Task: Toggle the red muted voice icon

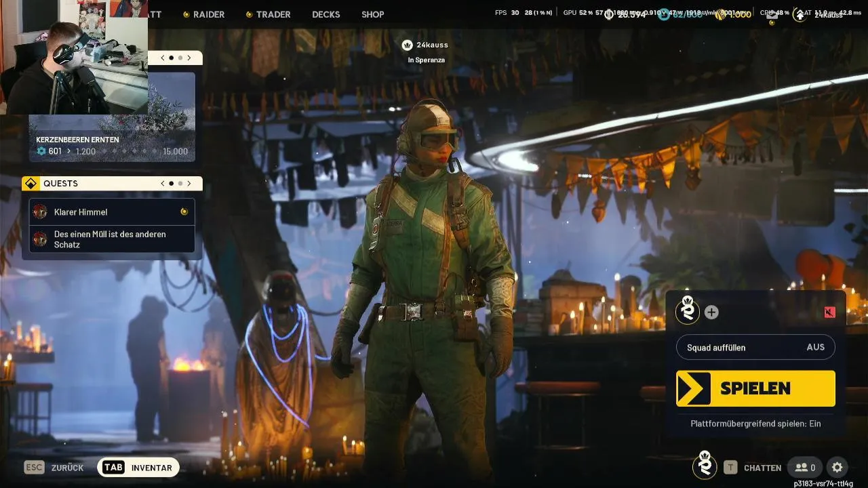Action: [829, 312]
